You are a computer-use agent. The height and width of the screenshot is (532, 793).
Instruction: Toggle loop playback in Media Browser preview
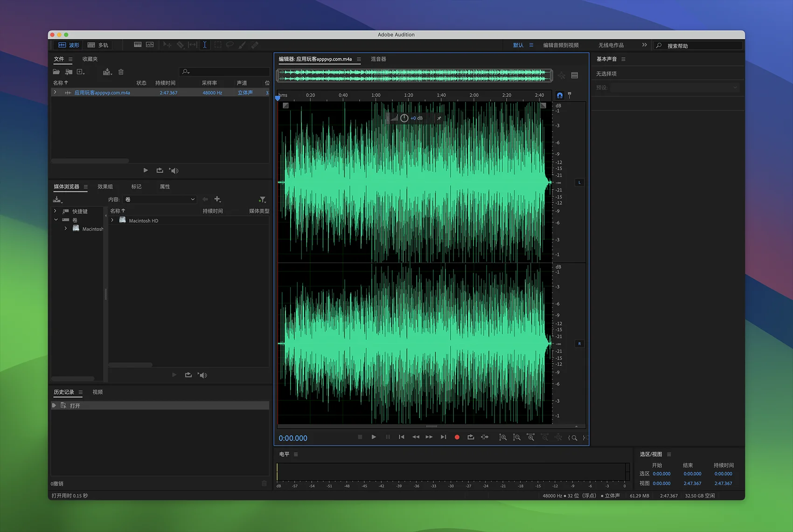[x=188, y=375]
